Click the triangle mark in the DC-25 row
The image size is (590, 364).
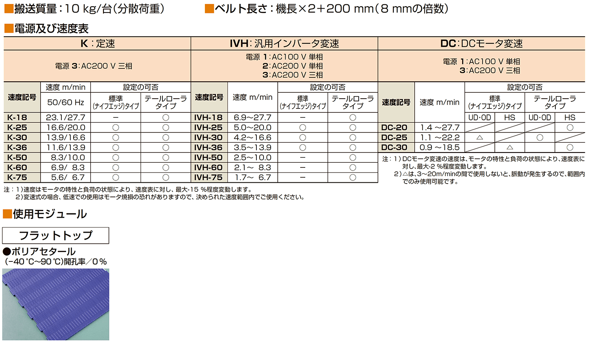pos(479,138)
